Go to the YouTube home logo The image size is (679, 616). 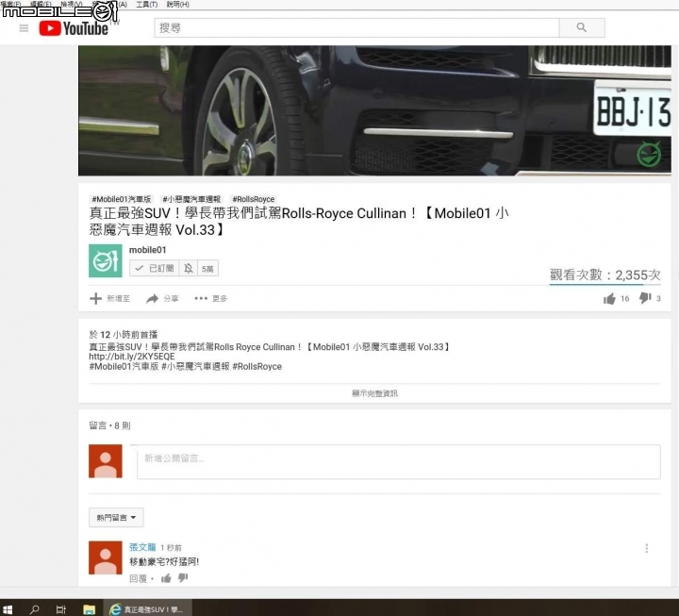tap(74, 28)
